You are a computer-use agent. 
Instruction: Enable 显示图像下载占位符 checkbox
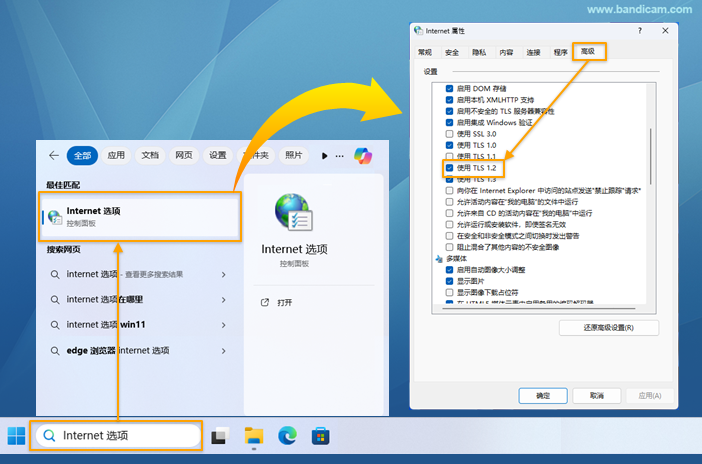[x=449, y=292]
